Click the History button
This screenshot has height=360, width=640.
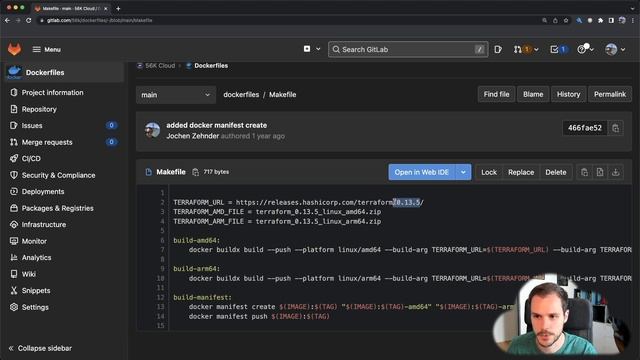tap(568, 94)
